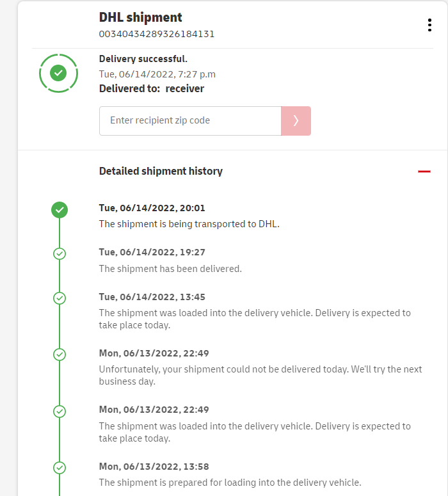Click the filled green checkmark for 20:01 event
This screenshot has height=496, width=448.
(x=60, y=209)
